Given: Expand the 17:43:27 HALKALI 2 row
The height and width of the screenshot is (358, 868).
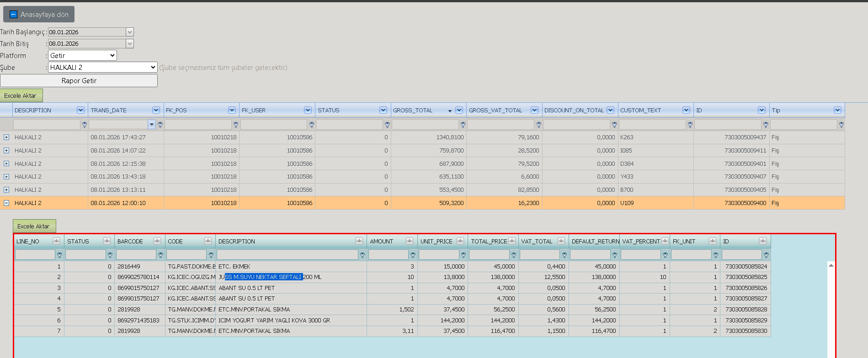Looking at the screenshot, I should click(x=6, y=137).
